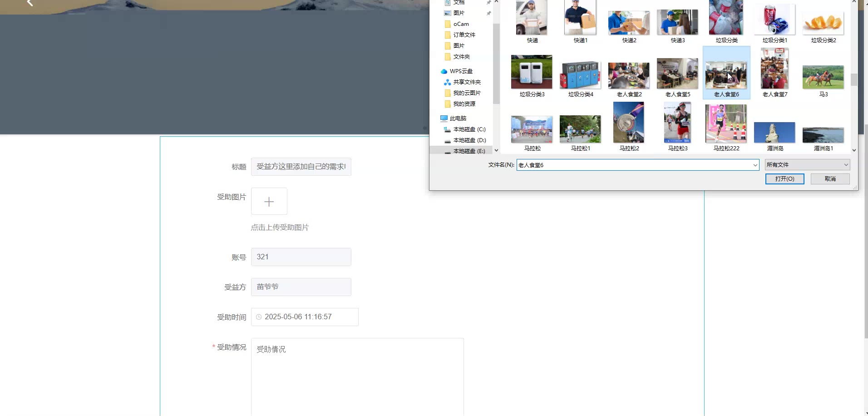Click clock icon in 受助时间 field
868x416 pixels.
pyautogui.click(x=259, y=317)
